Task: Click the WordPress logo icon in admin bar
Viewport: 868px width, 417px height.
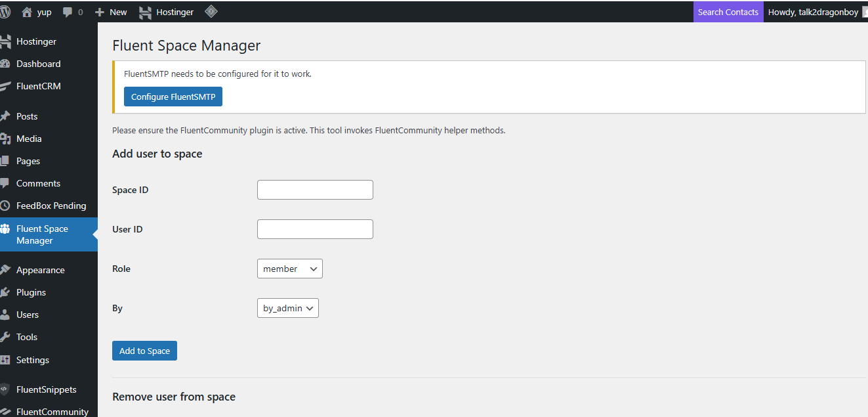Action: [5, 12]
